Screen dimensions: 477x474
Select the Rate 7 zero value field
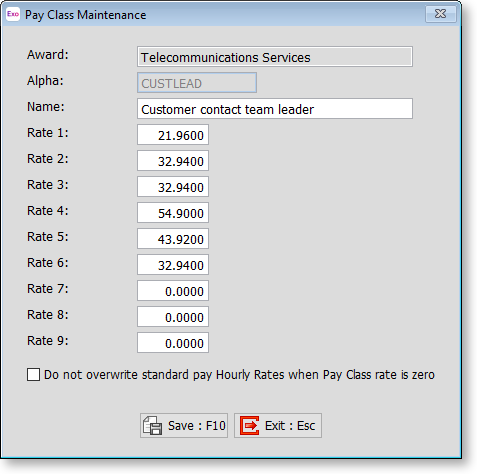(x=173, y=291)
